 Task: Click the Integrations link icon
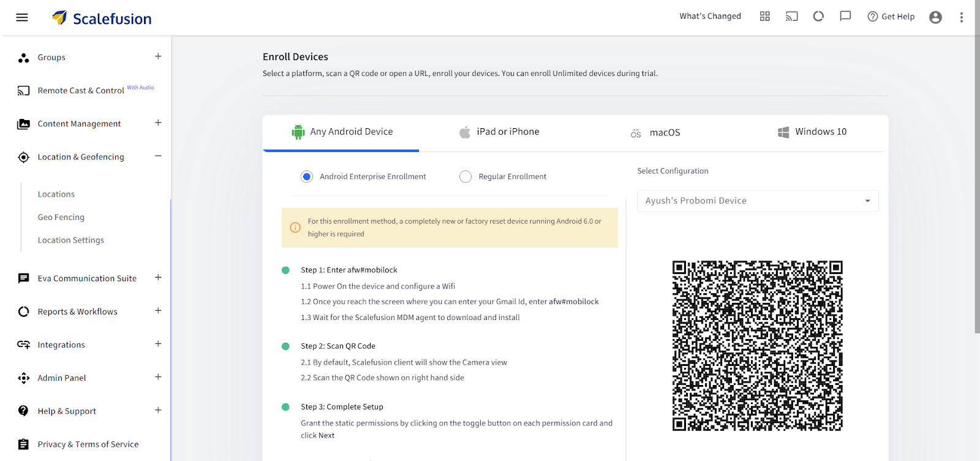pos(23,345)
